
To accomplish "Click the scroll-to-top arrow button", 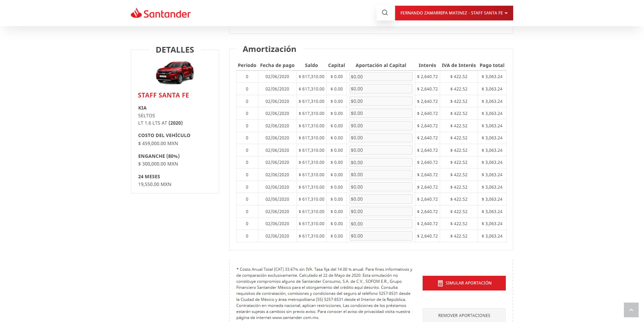I will coord(631,310).
